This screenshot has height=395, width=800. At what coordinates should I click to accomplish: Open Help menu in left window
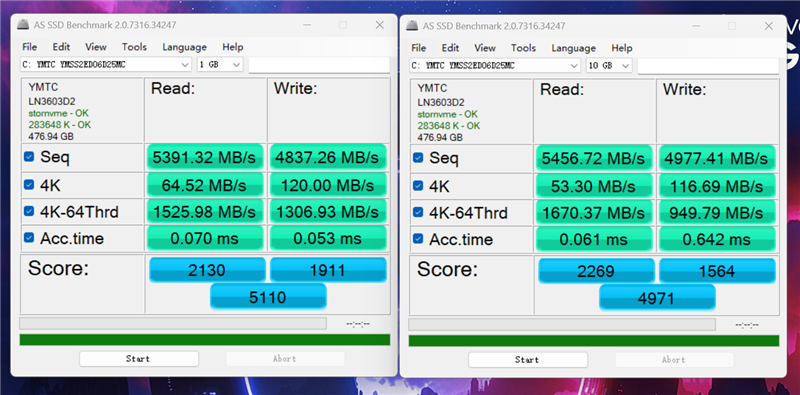[233, 47]
